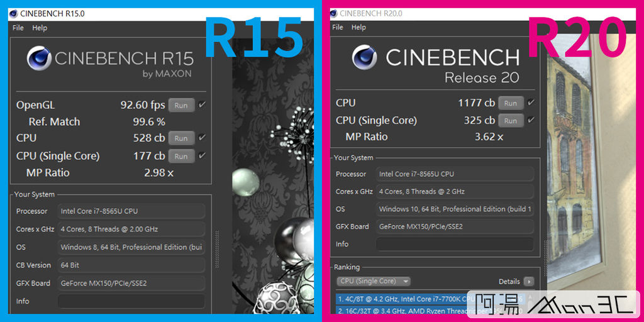Viewport: 644px width, 322px height.
Task: Click the 2.98 x MP Ratio value in R15
Action: point(158,173)
